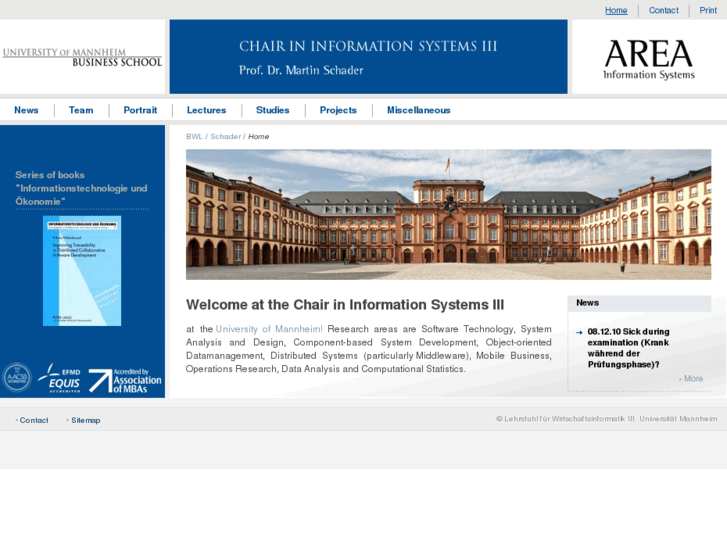
Task: Click the Print link in top bar
Action: coord(708,10)
